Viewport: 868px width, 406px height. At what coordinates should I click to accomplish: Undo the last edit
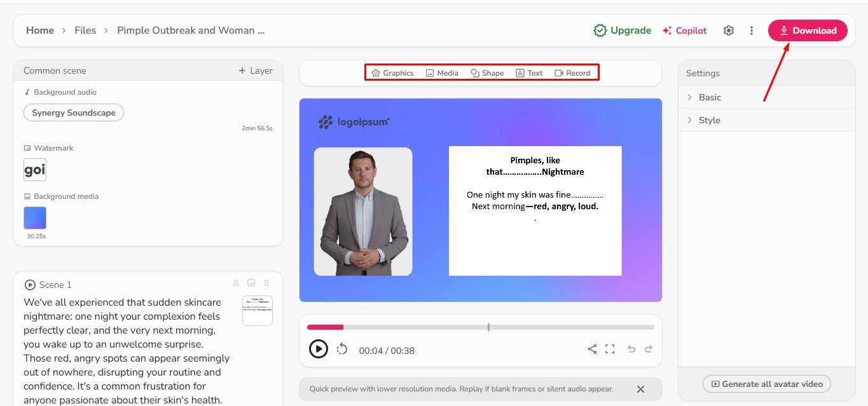(x=630, y=349)
